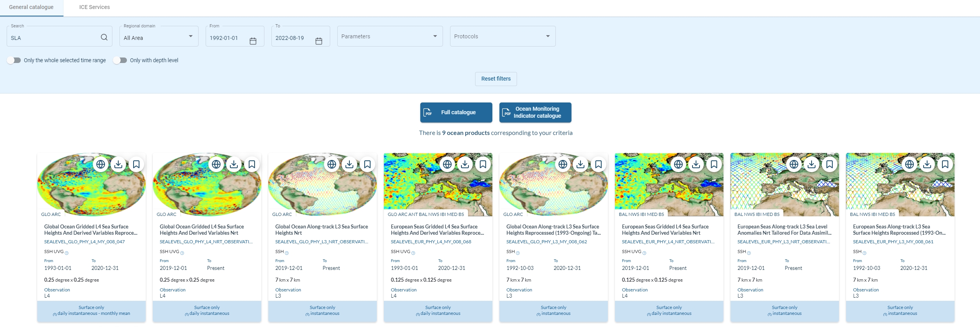Bookmark the SEALEVEL_GLO_PHY_L4_MY_008_047 product

(136, 164)
